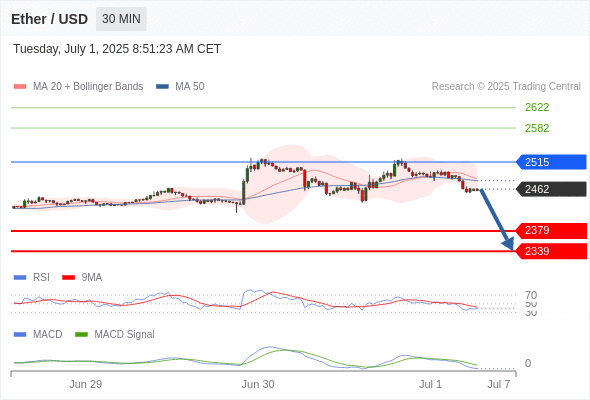Click the Ether / USD title

point(49,19)
